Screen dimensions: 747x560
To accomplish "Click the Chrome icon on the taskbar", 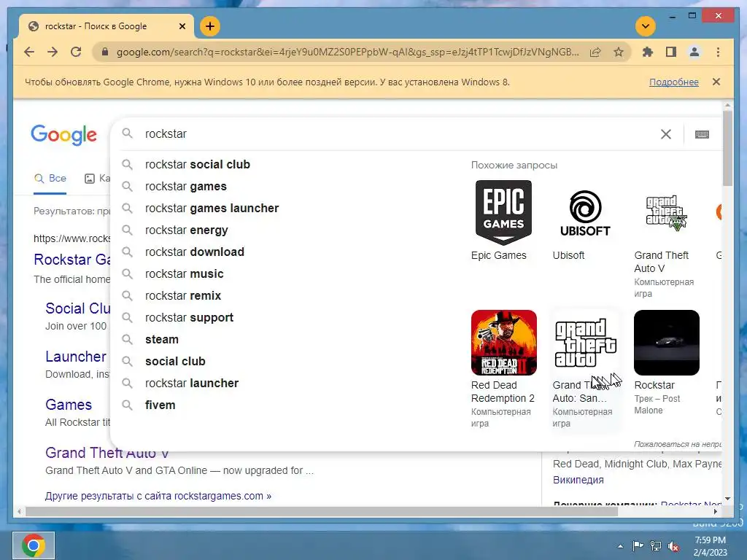I will [x=34, y=545].
